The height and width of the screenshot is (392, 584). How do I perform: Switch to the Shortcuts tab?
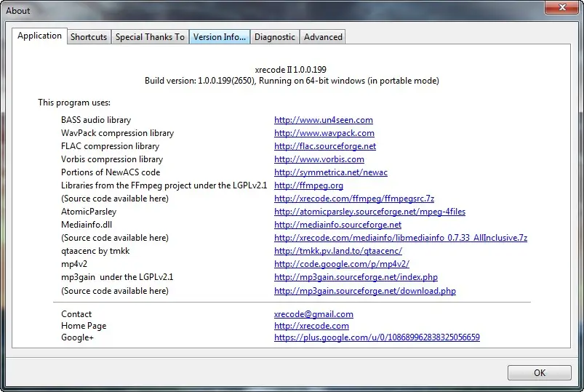(89, 37)
